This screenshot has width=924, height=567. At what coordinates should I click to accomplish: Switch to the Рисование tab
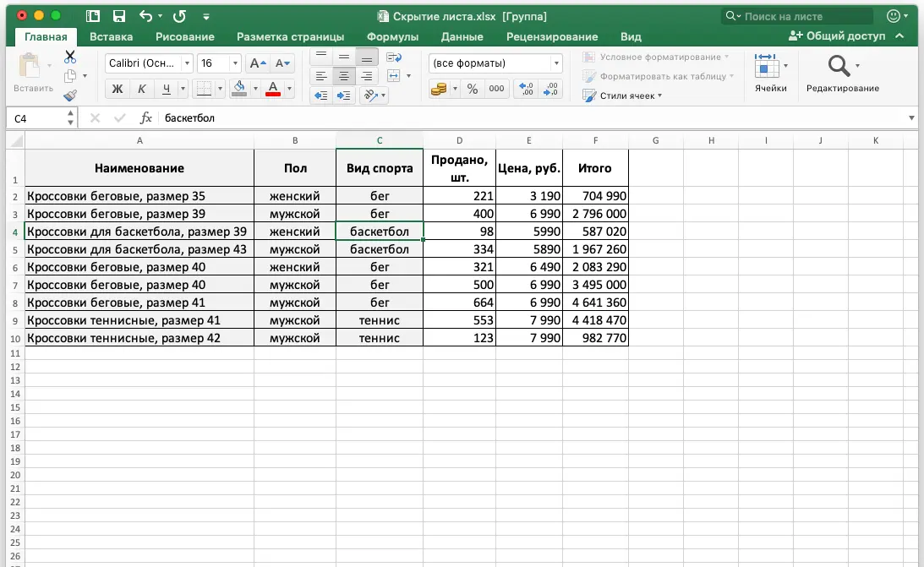pyautogui.click(x=185, y=36)
